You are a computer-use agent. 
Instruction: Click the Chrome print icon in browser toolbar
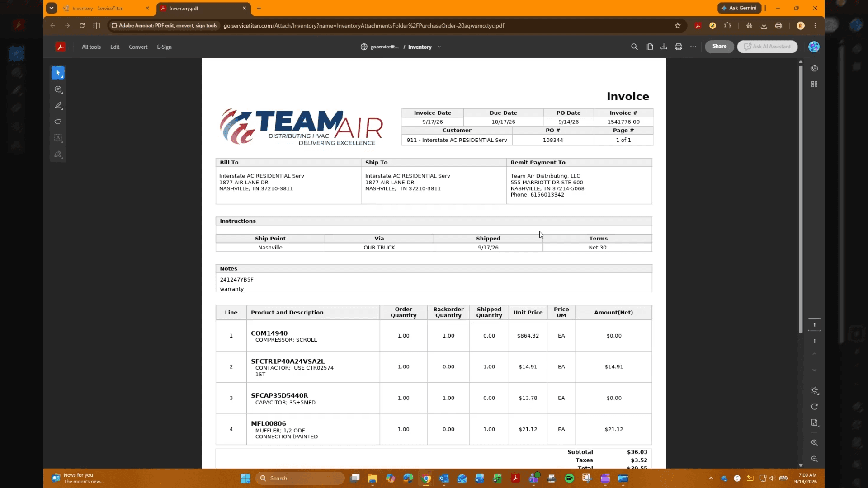[x=778, y=26]
